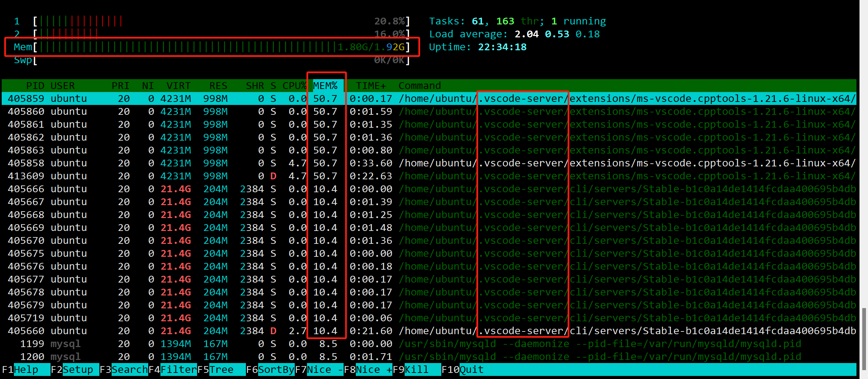Click F8 Nice + to increase priority

tap(368, 369)
